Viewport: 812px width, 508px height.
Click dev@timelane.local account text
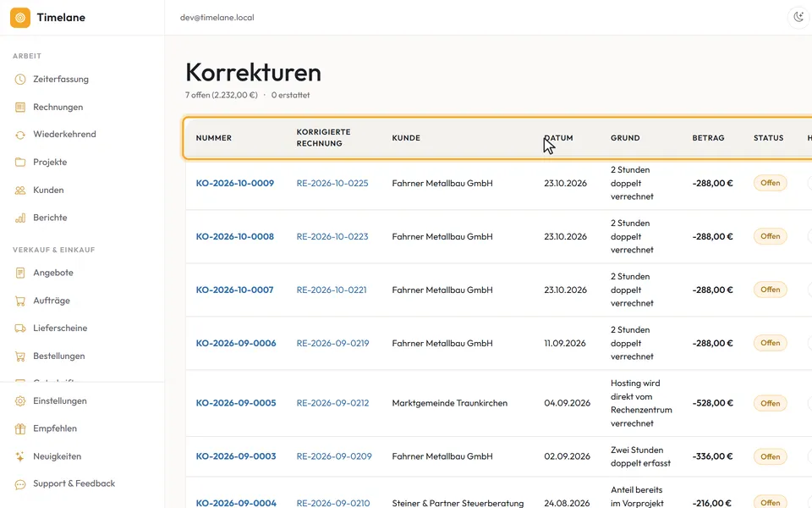pyautogui.click(x=217, y=18)
